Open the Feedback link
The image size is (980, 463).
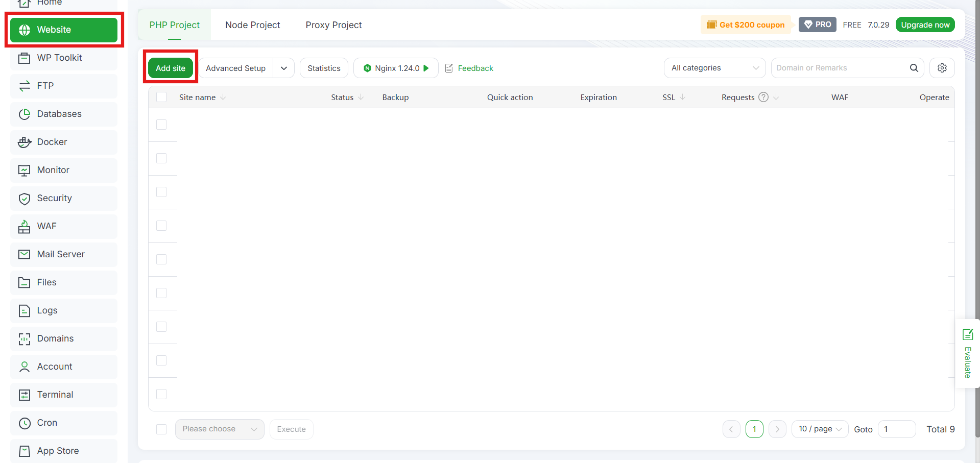click(475, 68)
